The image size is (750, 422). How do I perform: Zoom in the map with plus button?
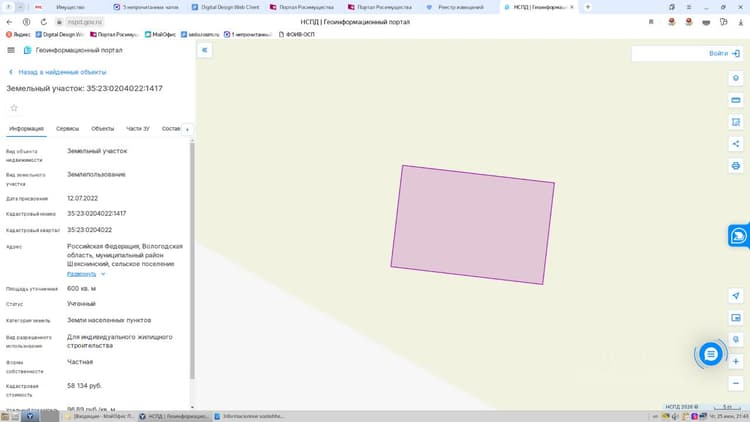point(736,361)
